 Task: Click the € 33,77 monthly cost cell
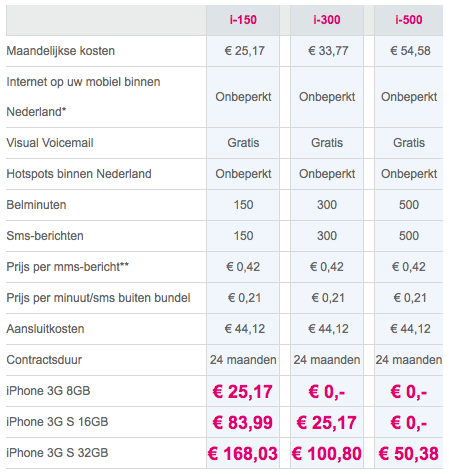(328, 51)
